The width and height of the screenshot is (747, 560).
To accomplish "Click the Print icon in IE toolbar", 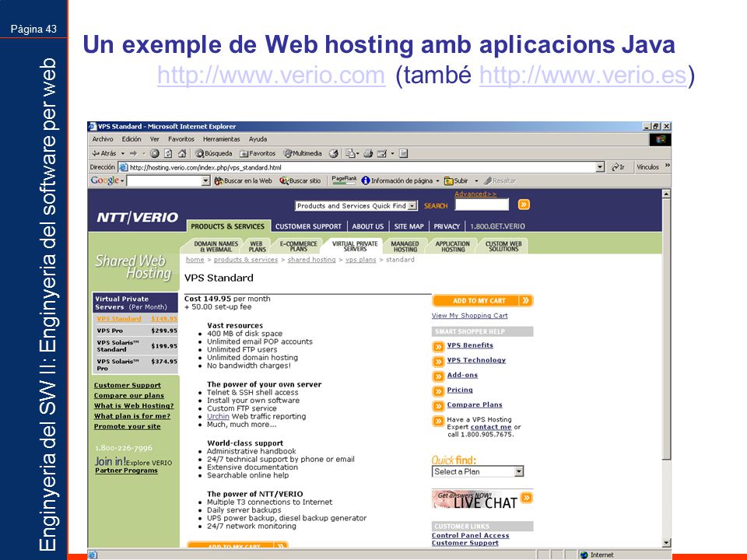I will point(368,153).
